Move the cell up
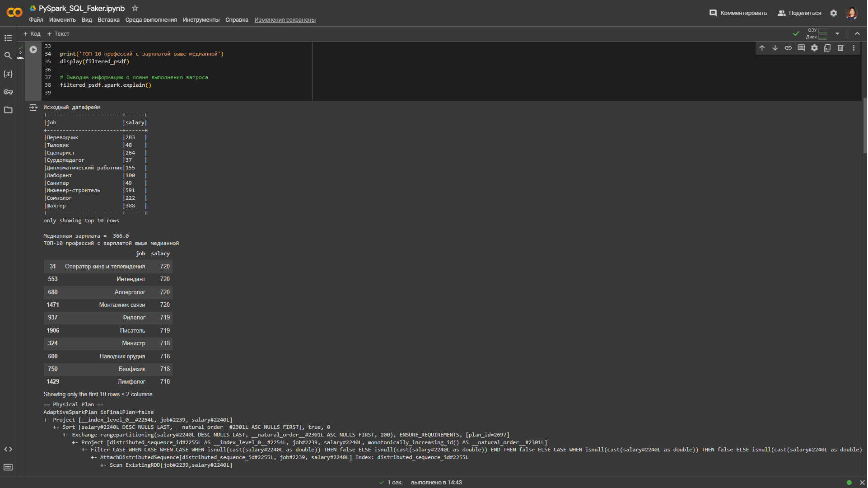This screenshot has height=488, width=868. coord(762,48)
